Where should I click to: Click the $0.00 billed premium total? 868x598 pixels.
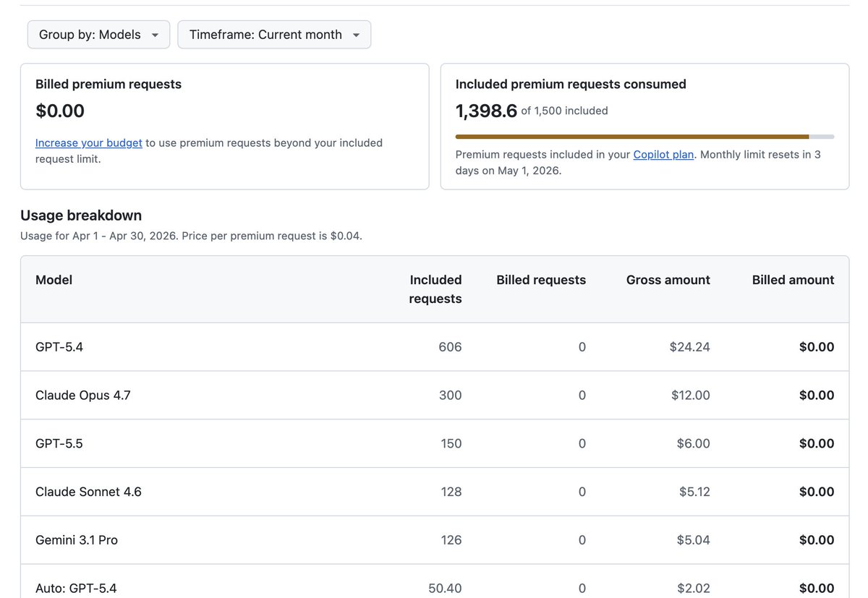[x=60, y=111]
